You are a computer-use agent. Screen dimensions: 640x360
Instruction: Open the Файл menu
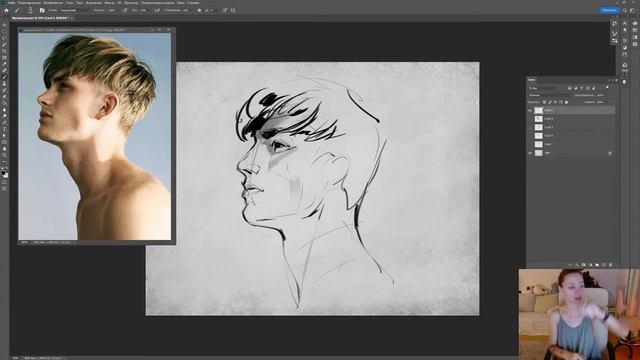(12, 3)
